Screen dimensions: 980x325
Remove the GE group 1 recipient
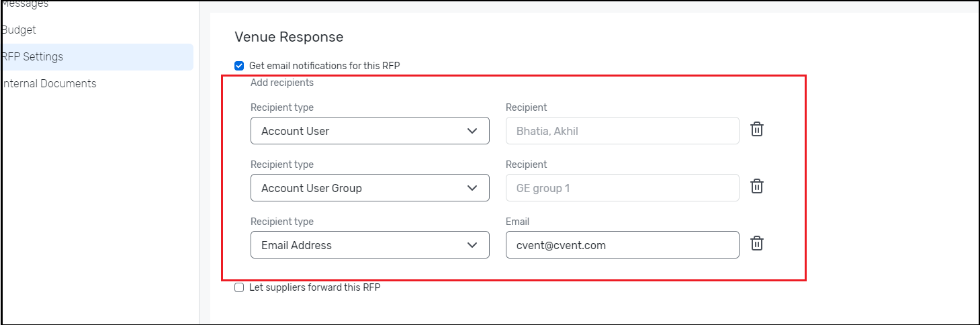point(756,187)
